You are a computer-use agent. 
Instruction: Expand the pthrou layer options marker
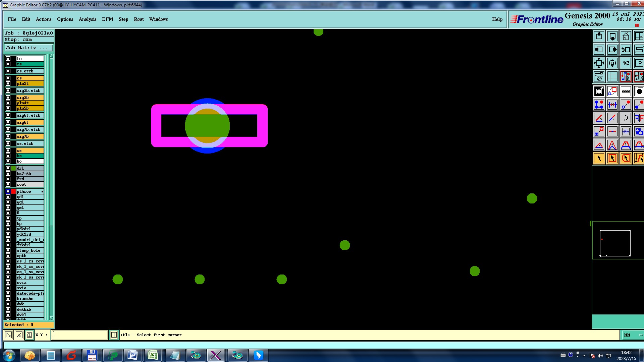click(42, 191)
